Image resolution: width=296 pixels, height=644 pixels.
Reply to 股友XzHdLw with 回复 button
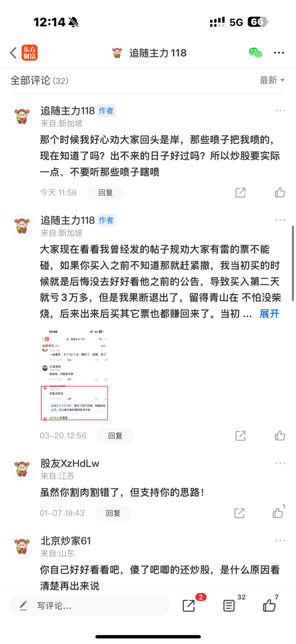[113, 513]
